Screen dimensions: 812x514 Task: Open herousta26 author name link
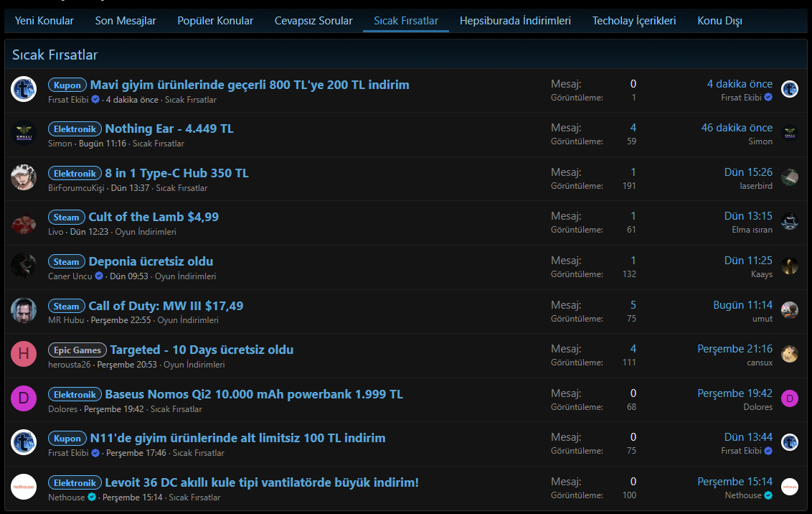(x=70, y=365)
